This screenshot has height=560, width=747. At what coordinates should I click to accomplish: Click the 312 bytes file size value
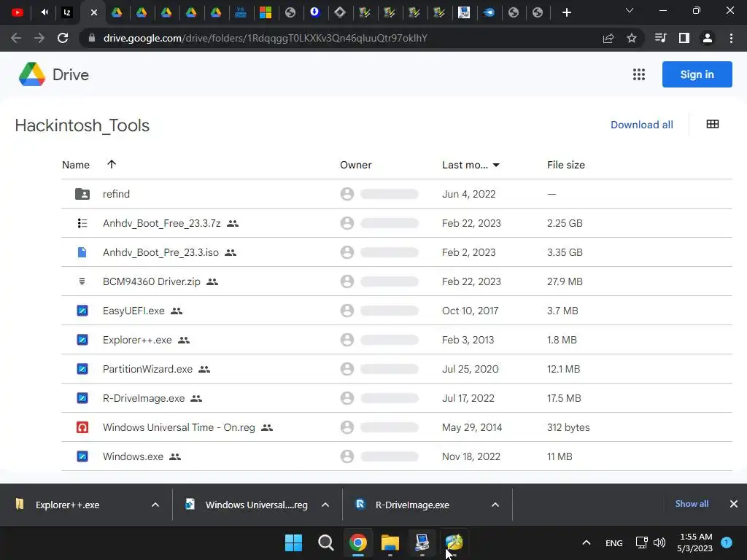(568, 427)
